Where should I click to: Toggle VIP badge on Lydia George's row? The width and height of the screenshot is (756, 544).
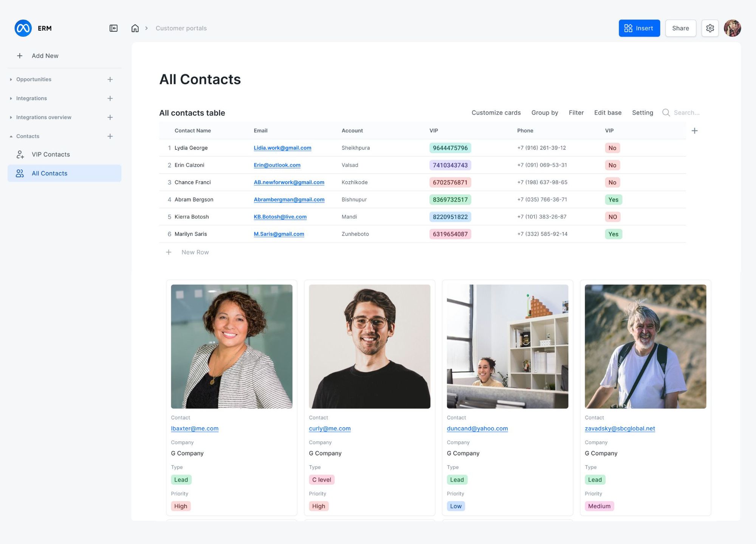pyautogui.click(x=612, y=148)
